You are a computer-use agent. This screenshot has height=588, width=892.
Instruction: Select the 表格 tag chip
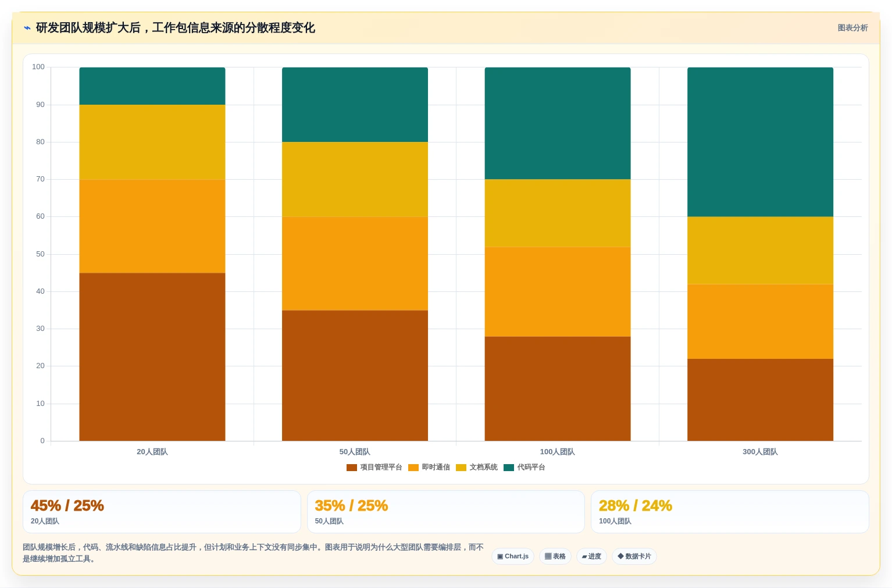pyautogui.click(x=555, y=557)
